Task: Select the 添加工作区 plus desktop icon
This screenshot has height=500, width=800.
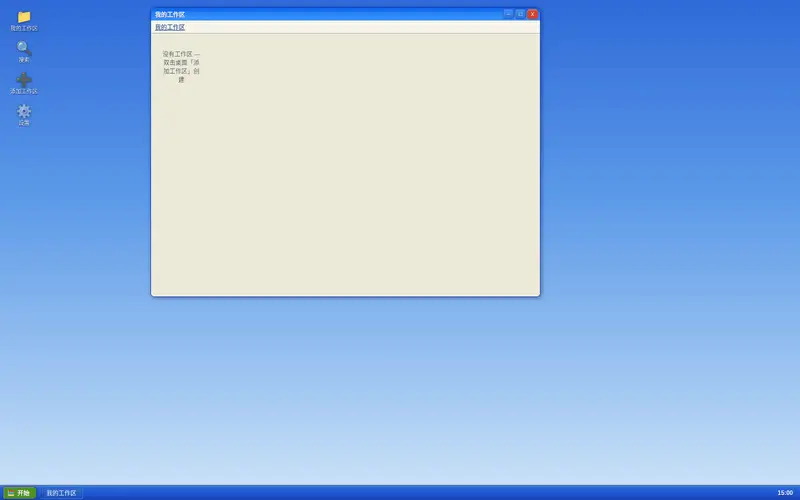Action: click(23, 84)
